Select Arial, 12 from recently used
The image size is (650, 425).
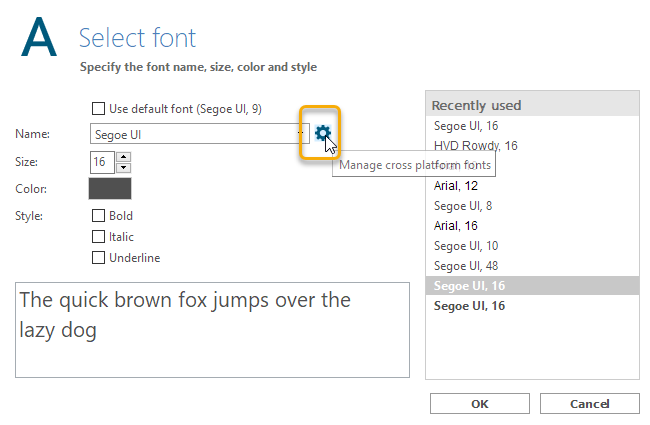[x=456, y=186]
